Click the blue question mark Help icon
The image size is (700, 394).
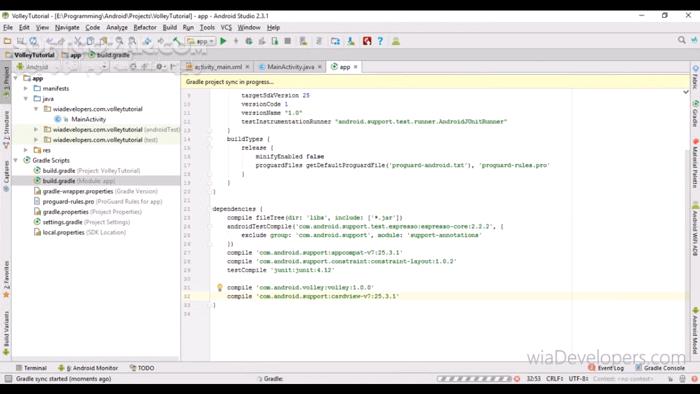point(380,41)
